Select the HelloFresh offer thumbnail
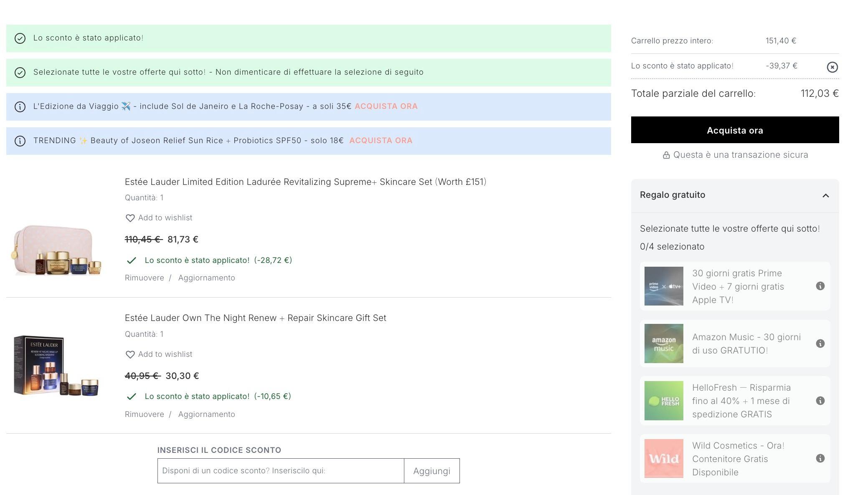This screenshot has width=868, height=495. (664, 401)
